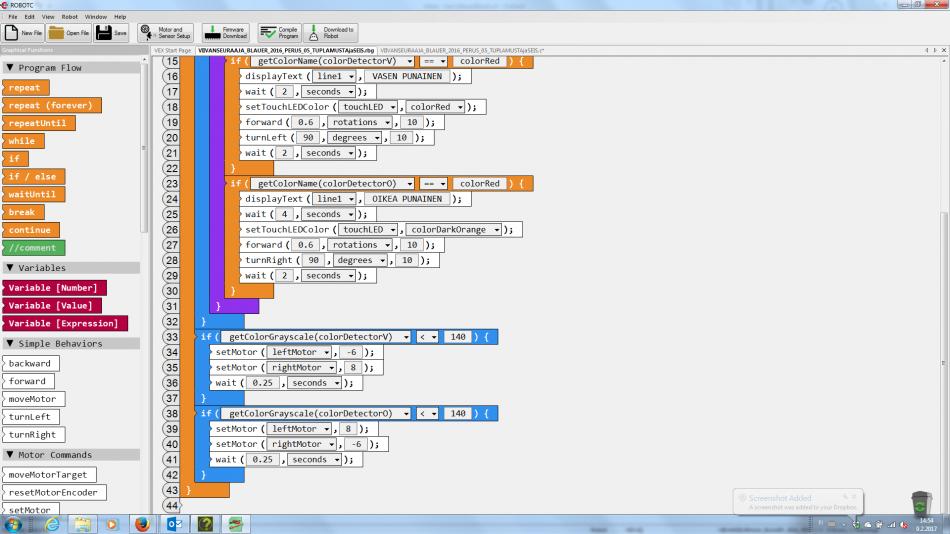Select the //comment block
The image size is (950, 534).
click(33, 248)
